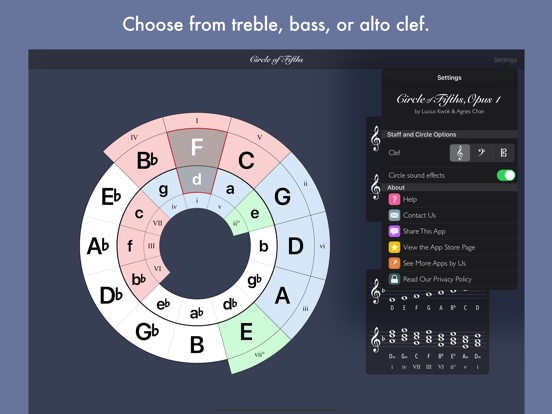The width and height of the screenshot is (552, 414).
Task: Select the B flat major segment
Action: coord(146,159)
